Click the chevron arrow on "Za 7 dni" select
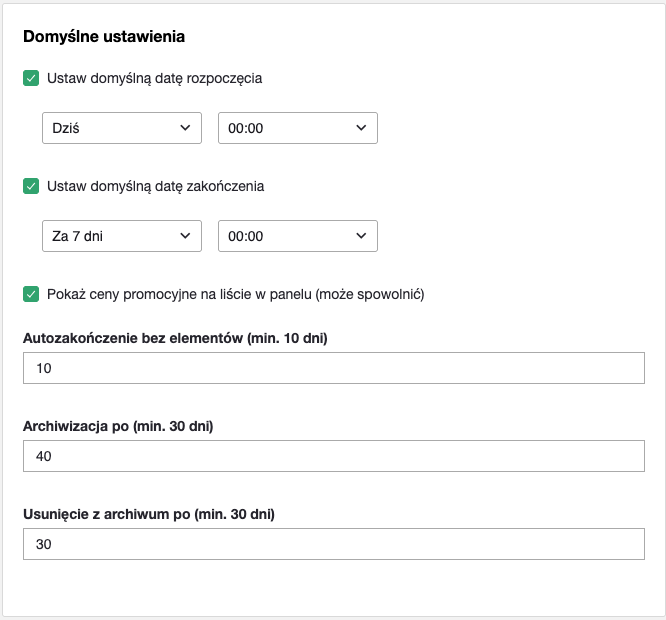This screenshot has width=666, height=620. pos(185,236)
